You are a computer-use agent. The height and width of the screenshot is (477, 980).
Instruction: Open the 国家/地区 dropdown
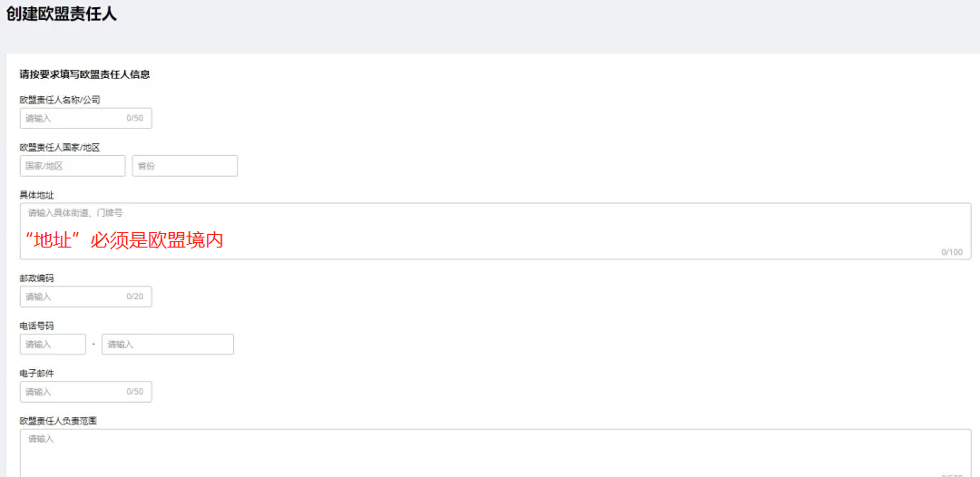(x=73, y=166)
